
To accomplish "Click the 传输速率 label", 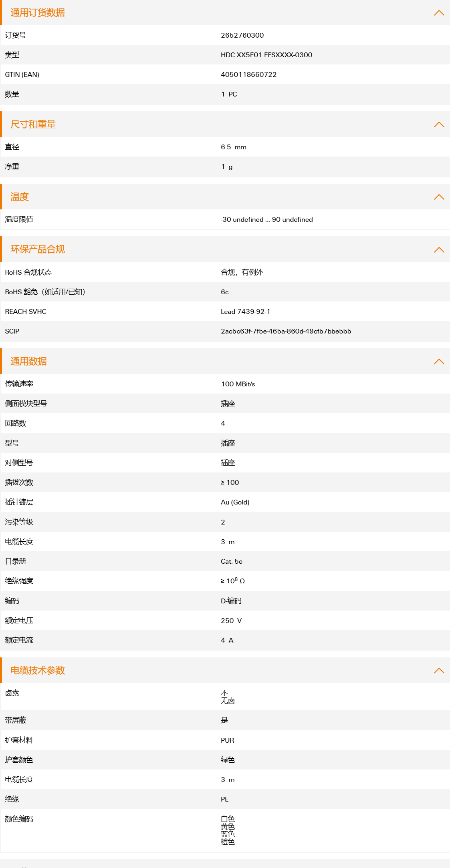I will [x=19, y=384].
